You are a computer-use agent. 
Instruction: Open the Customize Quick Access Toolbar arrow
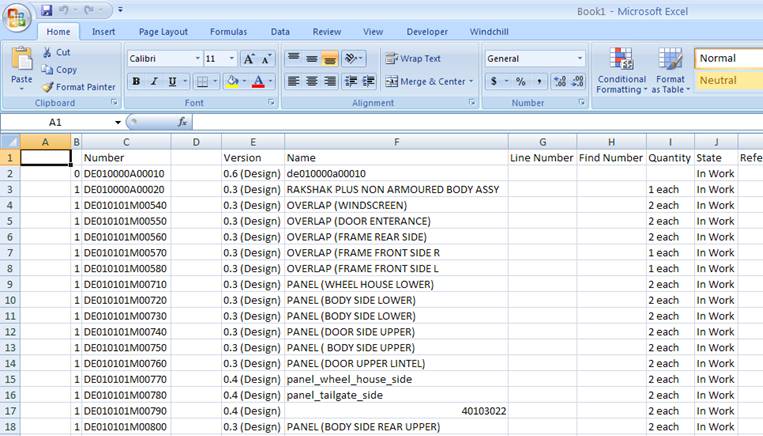tap(120, 10)
